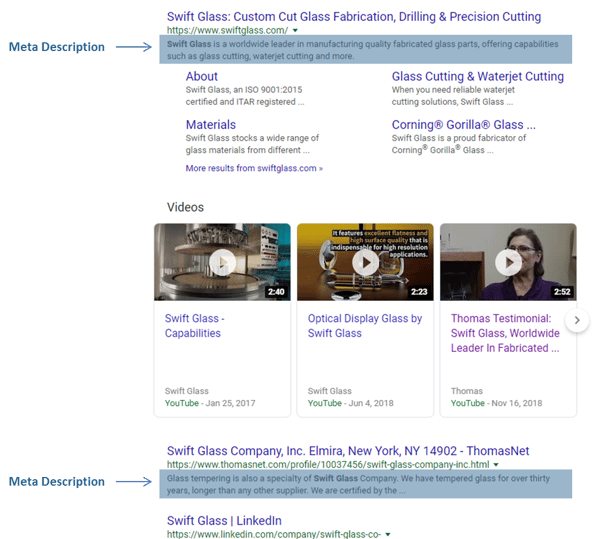
Task: Play the Swift Glass Capabilities video thumbnail
Action: click(222, 262)
